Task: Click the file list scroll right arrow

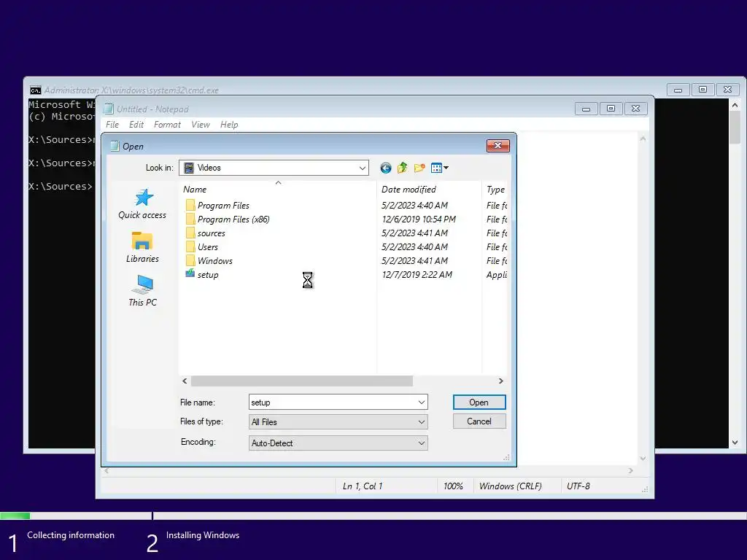Action: [x=500, y=381]
